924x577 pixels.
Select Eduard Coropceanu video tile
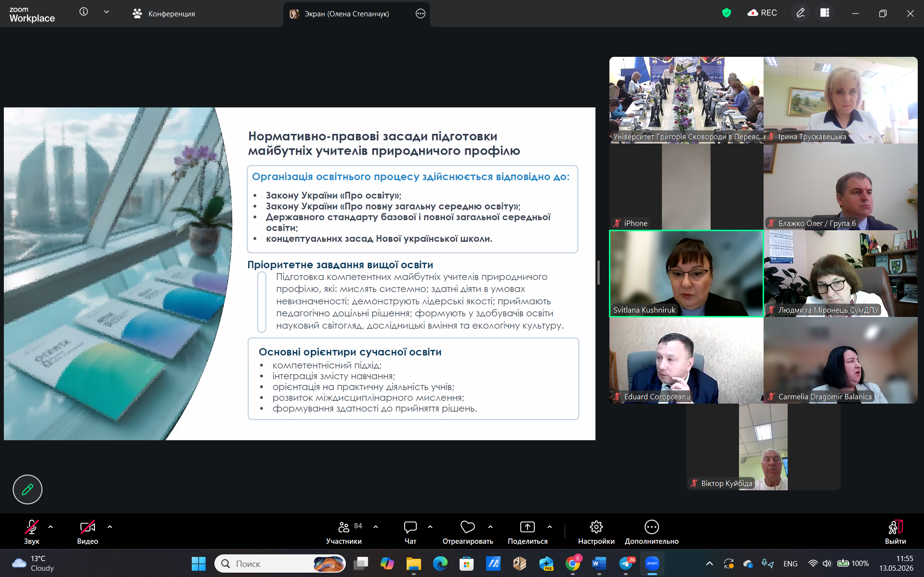coord(686,360)
